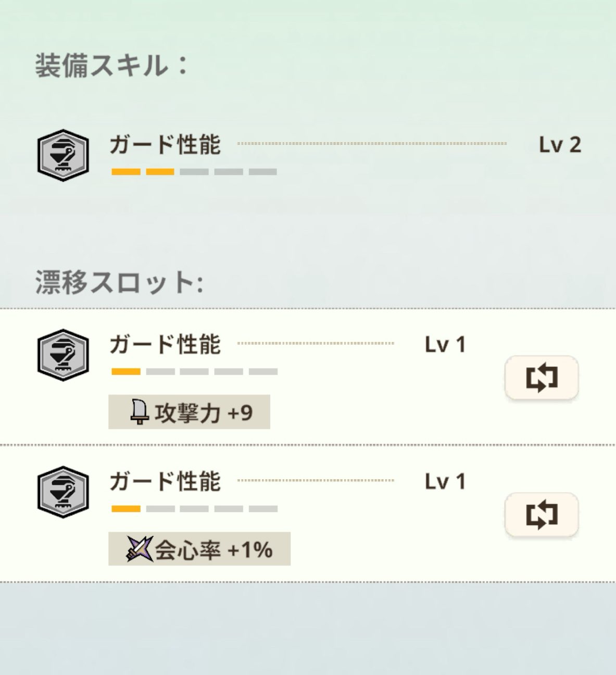Image resolution: width=616 pixels, height=675 pixels.
Task: Tap the Guard skill hexagon icon under 装備スキル
Action: (63, 156)
